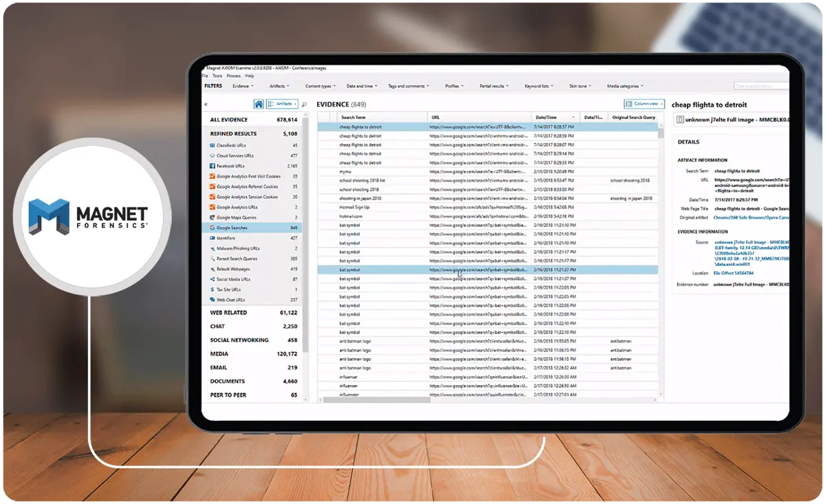Select the EMAIL category
825x504 pixels.
(x=254, y=367)
